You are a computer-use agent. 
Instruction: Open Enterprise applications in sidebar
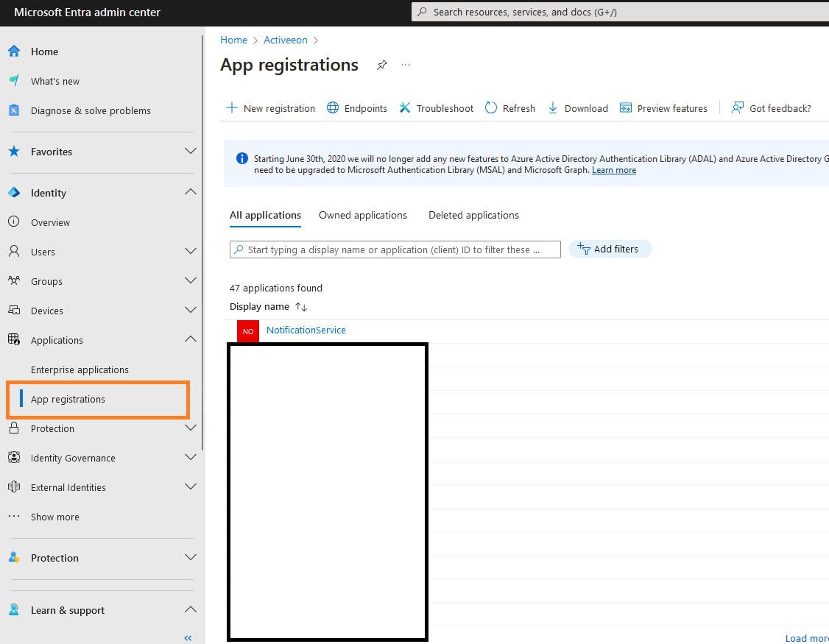[80, 369]
